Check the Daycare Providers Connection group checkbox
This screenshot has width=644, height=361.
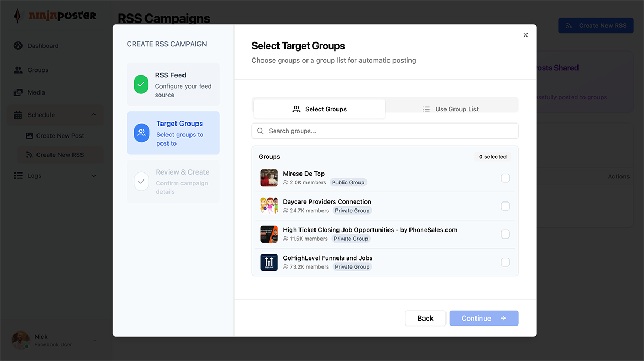pyautogui.click(x=505, y=206)
